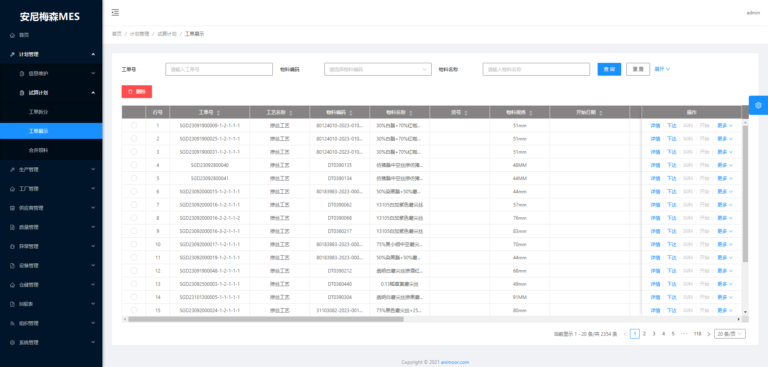Sort by the 开始日期 column sort arrows
The height and width of the screenshot is (367, 768).
[x=601, y=113]
